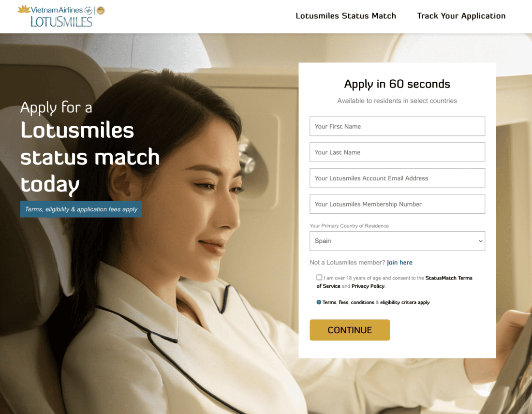532x414 pixels.
Task: Click the blue terms and fees banner
Action: (81, 209)
